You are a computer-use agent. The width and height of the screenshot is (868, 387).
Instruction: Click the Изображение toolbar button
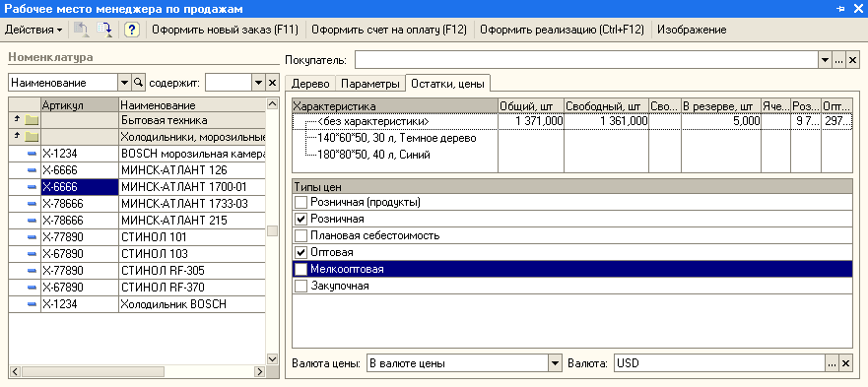tap(692, 30)
